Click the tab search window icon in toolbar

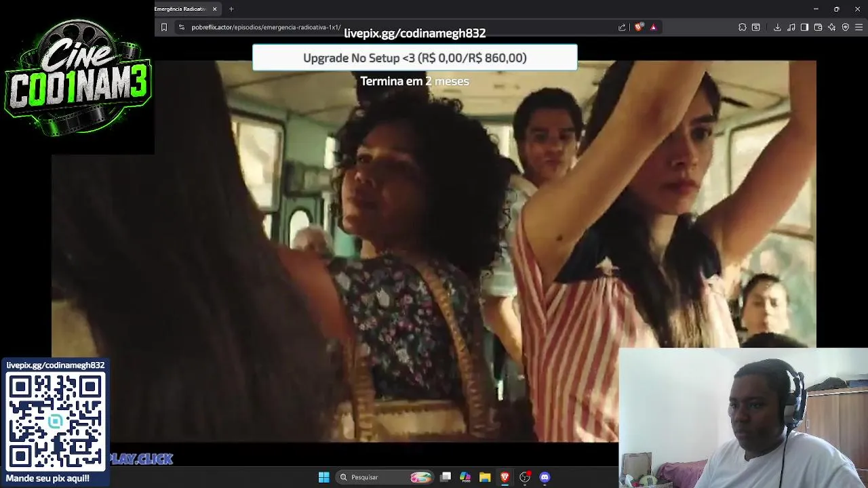(x=755, y=27)
